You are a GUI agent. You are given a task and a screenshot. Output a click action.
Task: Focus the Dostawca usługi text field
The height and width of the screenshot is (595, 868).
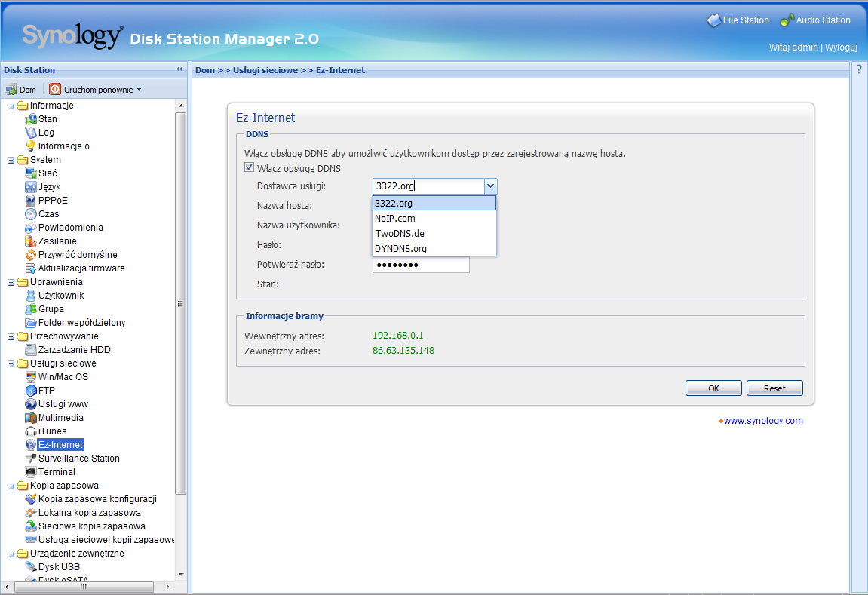pos(428,186)
